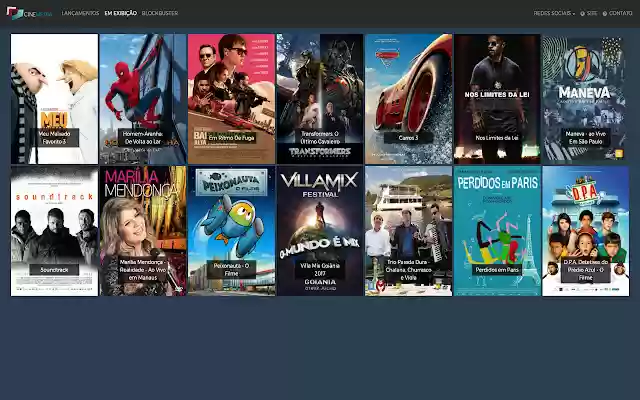
Task: Expand the Redes Sociais dropdown
Action: click(554, 13)
